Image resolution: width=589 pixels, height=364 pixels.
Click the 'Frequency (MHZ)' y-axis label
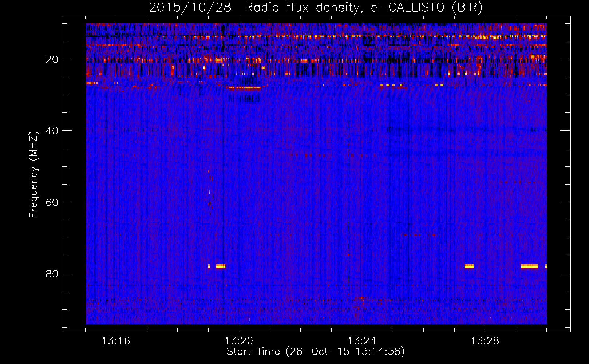point(33,175)
